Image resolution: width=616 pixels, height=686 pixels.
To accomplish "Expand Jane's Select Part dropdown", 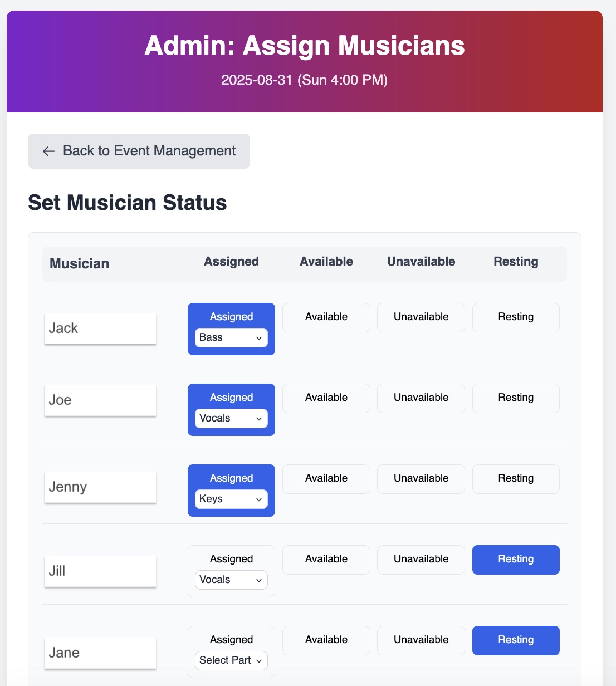I will pos(231,660).
